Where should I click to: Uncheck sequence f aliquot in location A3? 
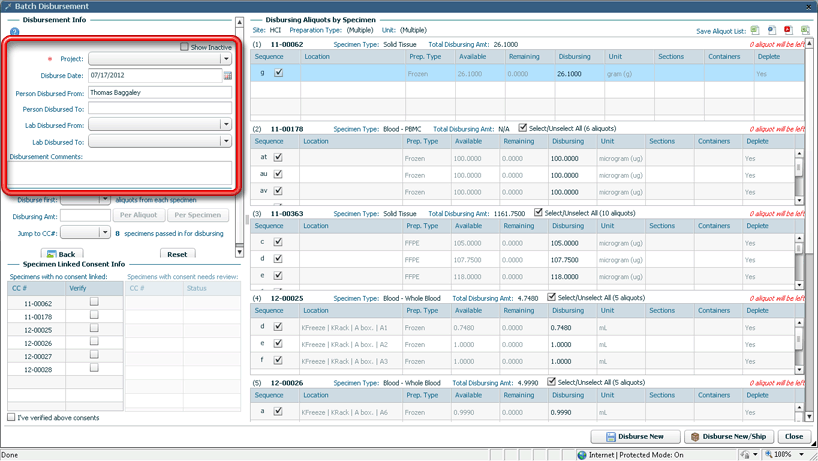(278, 360)
